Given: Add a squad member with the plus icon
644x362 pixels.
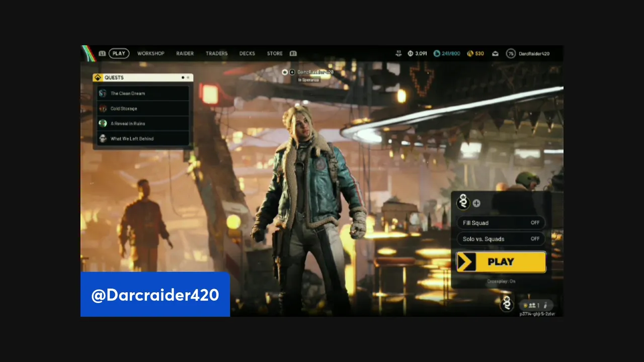Looking at the screenshot, I should point(476,203).
